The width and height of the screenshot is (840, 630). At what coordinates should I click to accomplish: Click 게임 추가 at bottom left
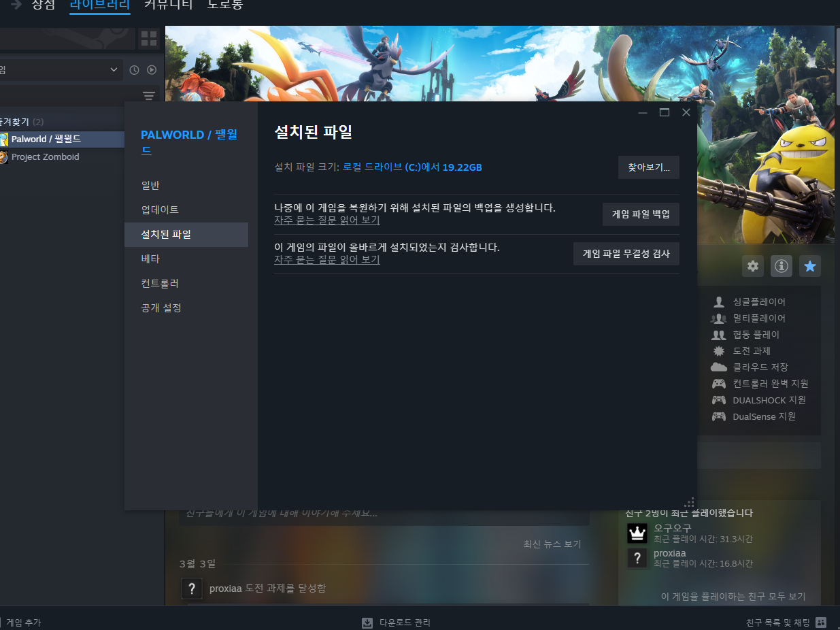pyautogui.click(x=23, y=623)
